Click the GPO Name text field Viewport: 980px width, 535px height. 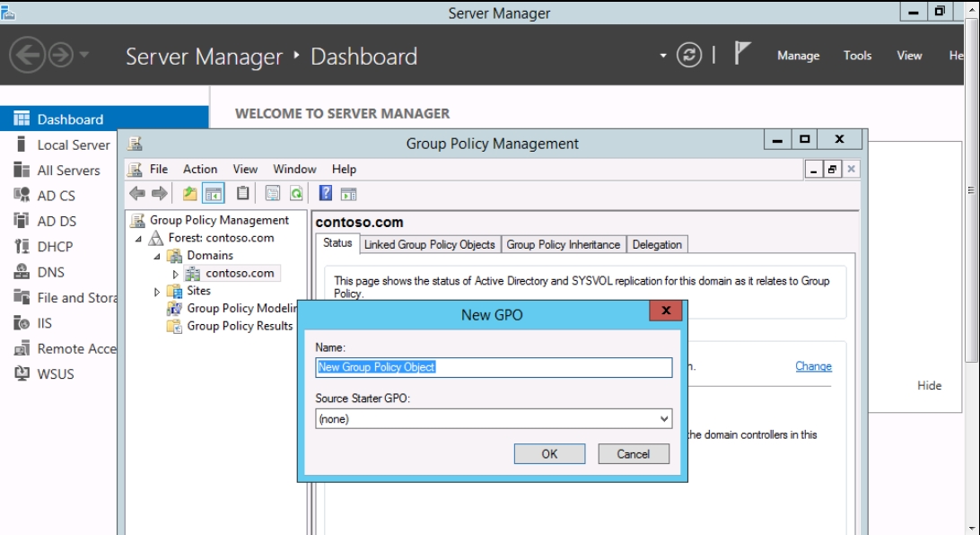(494, 367)
